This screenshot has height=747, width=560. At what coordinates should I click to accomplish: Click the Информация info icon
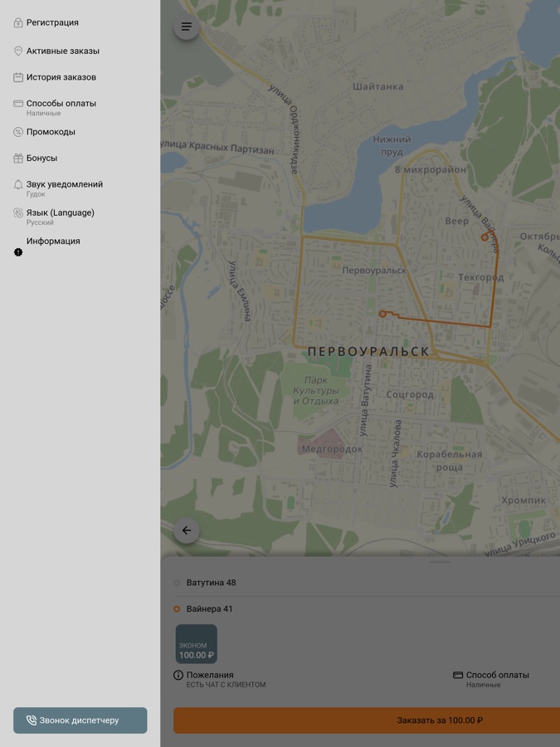(18, 251)
